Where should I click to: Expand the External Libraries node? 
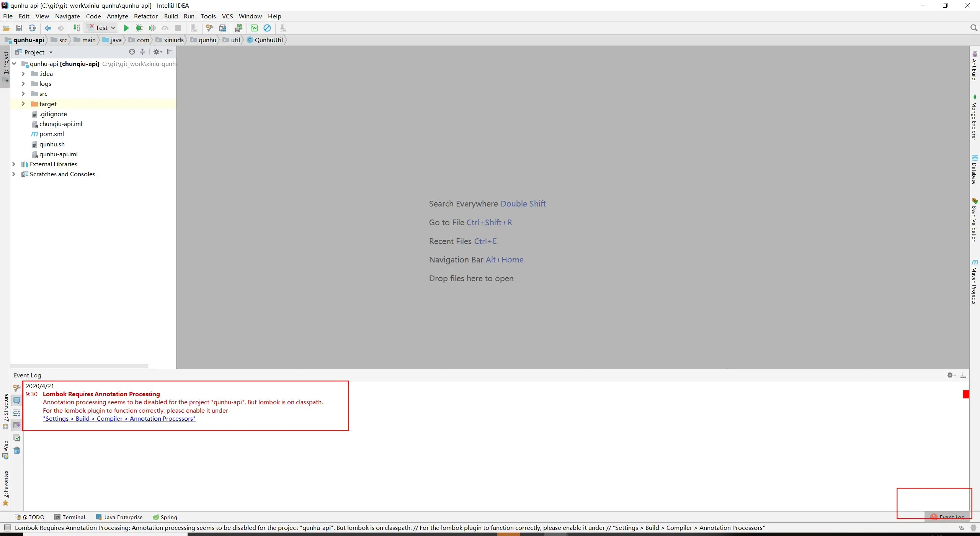pos(14,164)
